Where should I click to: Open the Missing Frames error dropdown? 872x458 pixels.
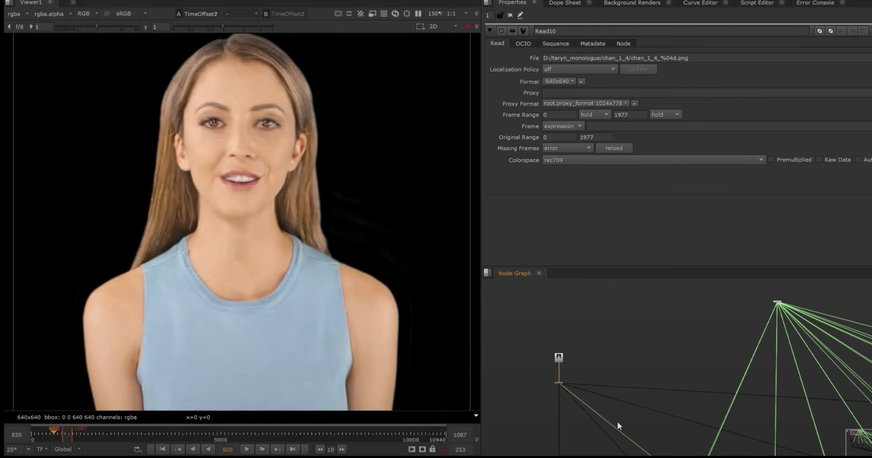pyautogui.click(x=566, y=148)
